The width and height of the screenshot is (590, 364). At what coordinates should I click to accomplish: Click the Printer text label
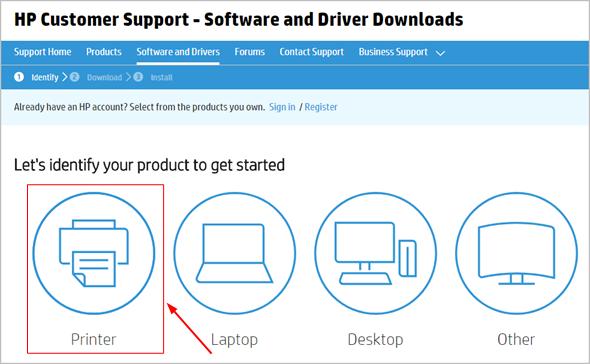click(93, 340)
